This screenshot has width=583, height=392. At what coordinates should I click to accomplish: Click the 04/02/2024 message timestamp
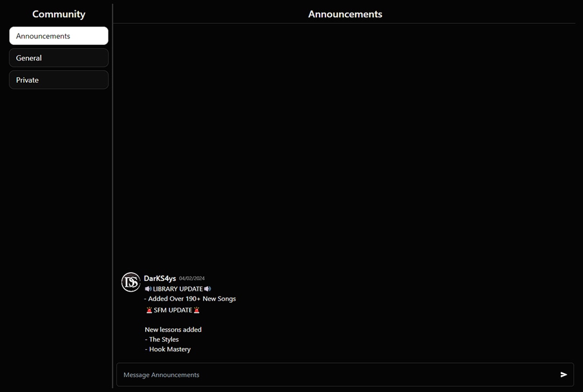[x=192, y=279]
